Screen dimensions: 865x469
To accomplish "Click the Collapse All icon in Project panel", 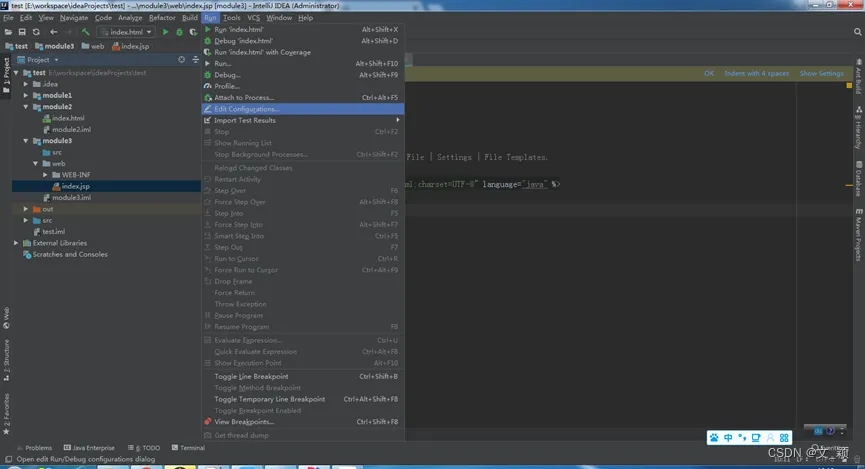I will click(195, 60).
